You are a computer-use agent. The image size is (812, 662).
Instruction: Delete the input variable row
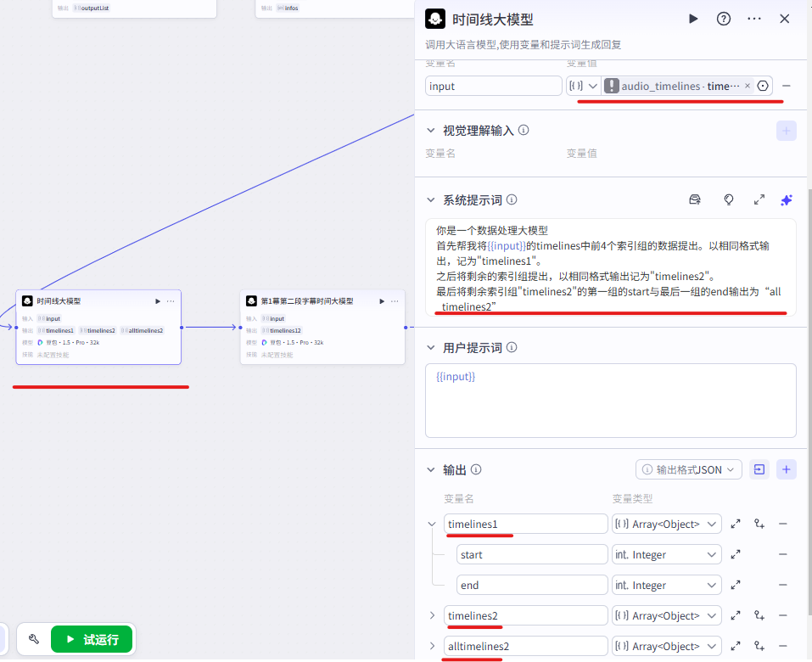[x=786, y=86]
